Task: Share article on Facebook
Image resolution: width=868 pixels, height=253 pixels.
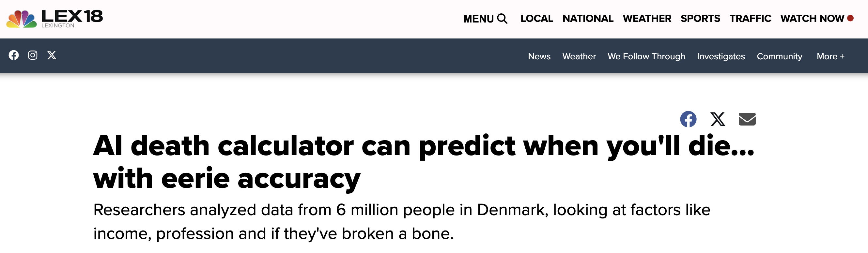Action: point(688,119)
